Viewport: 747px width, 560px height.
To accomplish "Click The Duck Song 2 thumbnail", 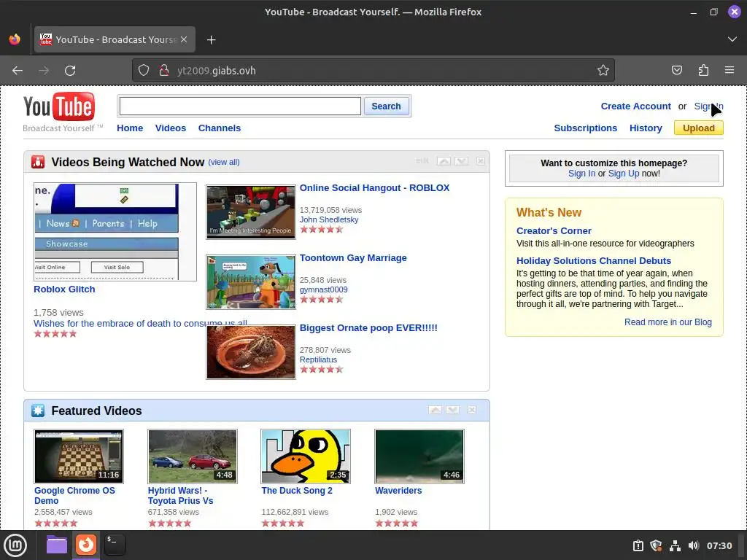I will [x=306, y=456].
